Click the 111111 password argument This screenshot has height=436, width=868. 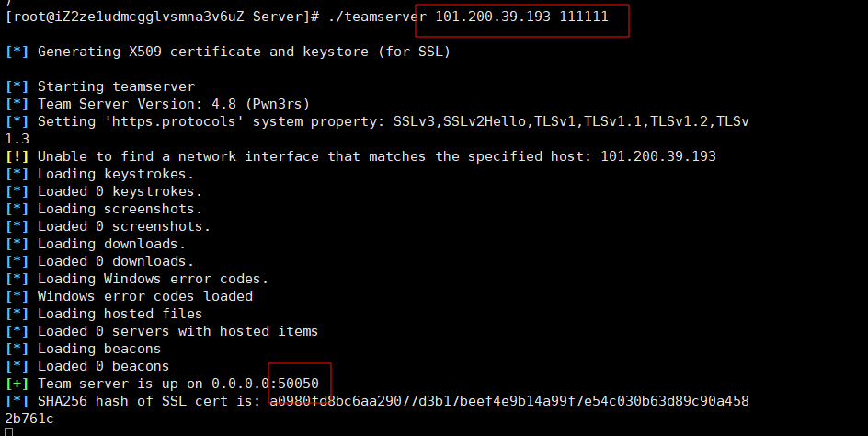[x=584, y=17]
